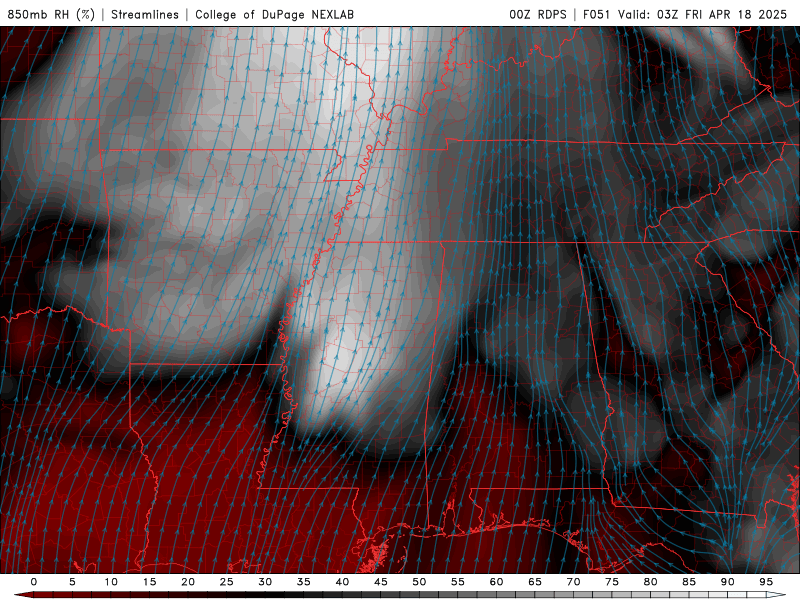Click the 80 value on the color scale
Screen dimensions: 800x600
651,582
